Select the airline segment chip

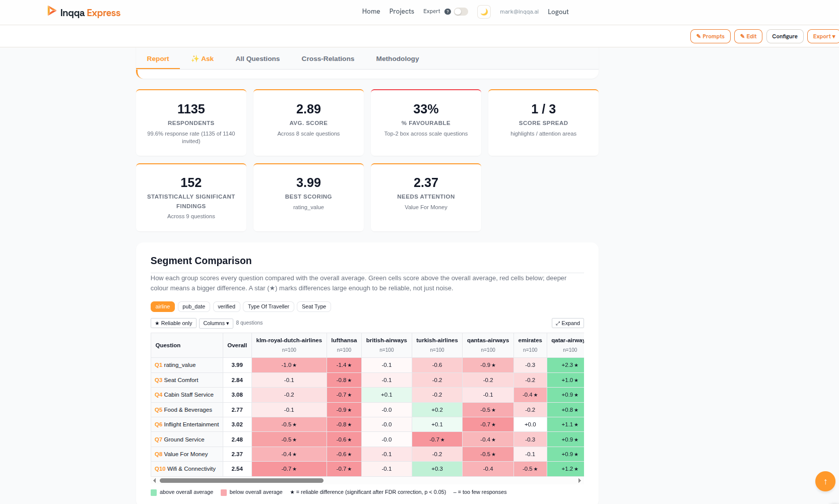[x=162, y=306]
